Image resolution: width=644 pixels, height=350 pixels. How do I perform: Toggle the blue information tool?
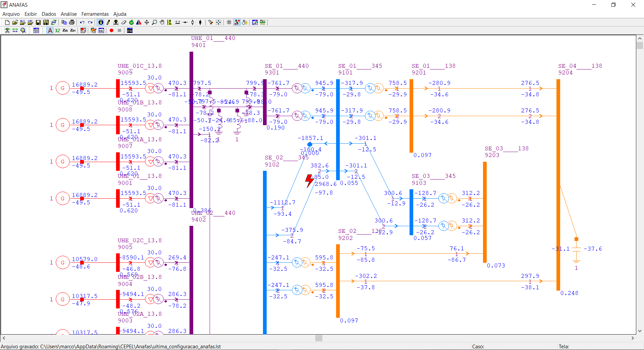click(101, 22)
